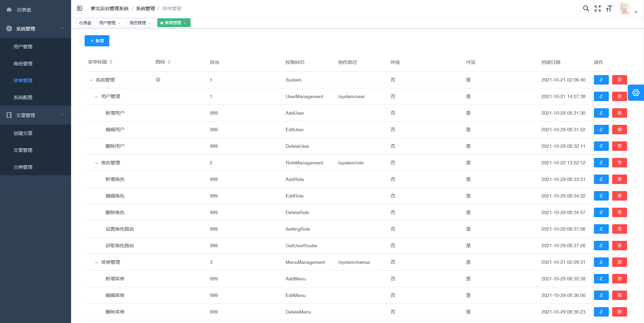Edit the 系统管理 row
The height and width of the screenshot is (323, 644).
coord(601,80)
